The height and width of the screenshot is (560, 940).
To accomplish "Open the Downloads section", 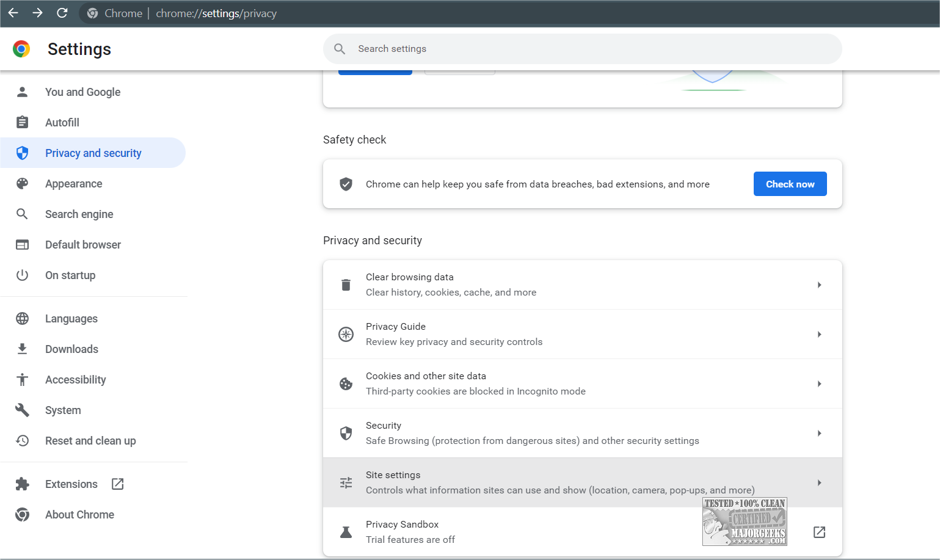I will coord(93,349).
